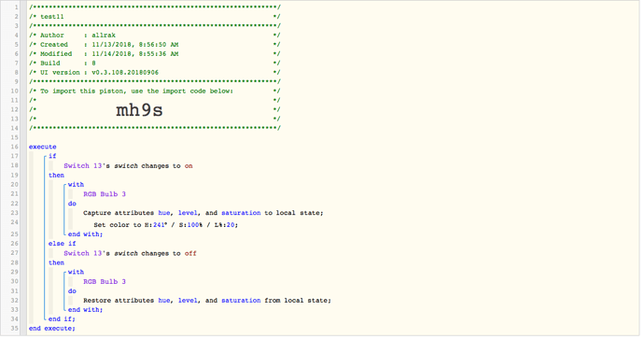Click 'end with;' on line 25

point(86,234)
